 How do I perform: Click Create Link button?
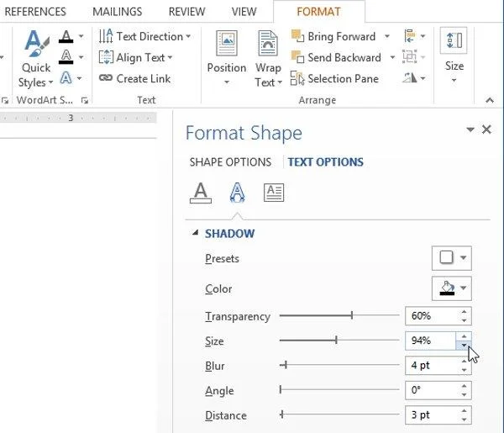click(134, 78)
